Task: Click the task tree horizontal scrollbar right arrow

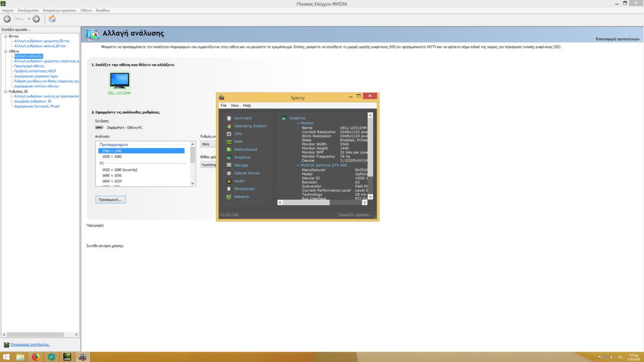Action: pyautogui.click(x=76, y=334)
